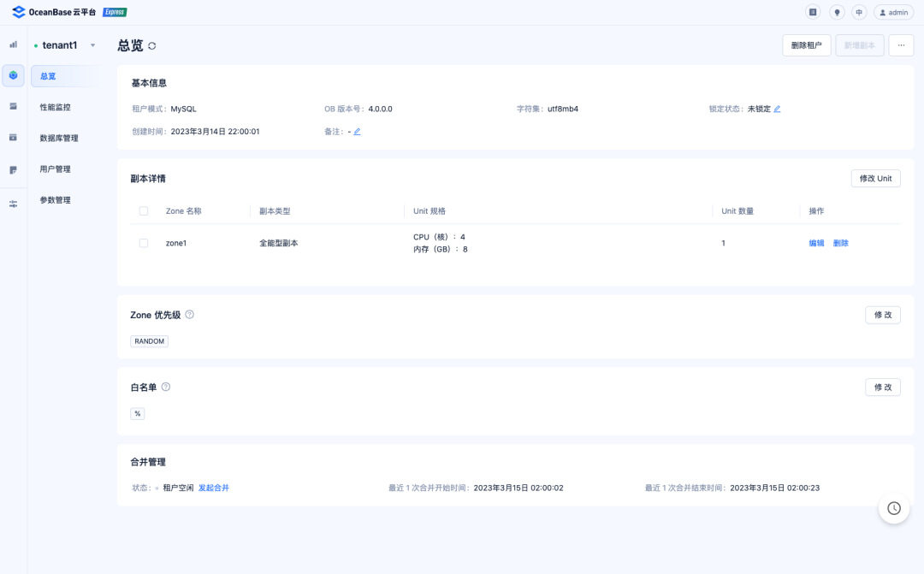The width and height of the screenshot is (924, 574).
Task: Check the zone1 row checkbox
Action: pyautogui.click(x=143, y=243)
